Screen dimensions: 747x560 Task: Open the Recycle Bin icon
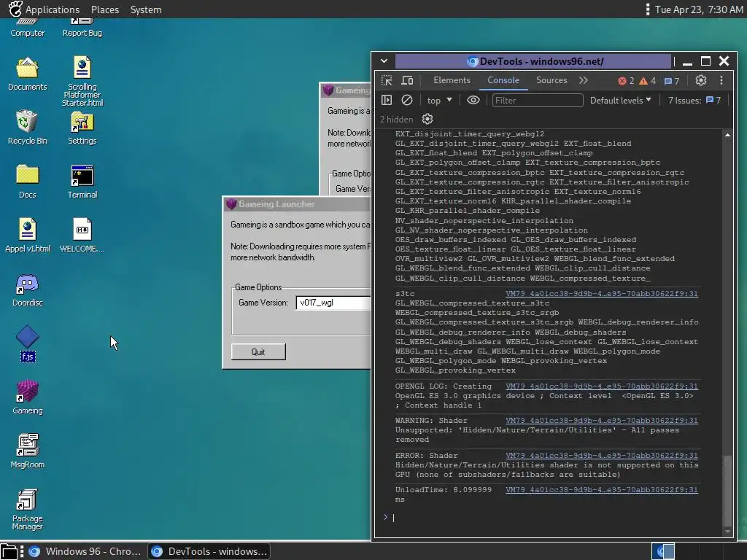27,127
